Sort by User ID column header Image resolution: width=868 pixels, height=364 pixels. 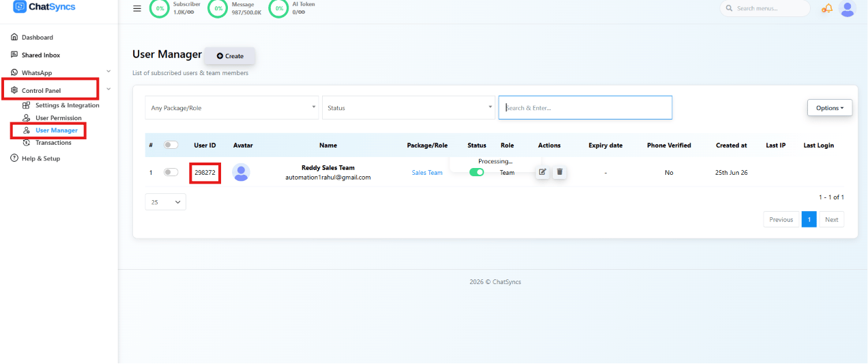tap(205, 145)
